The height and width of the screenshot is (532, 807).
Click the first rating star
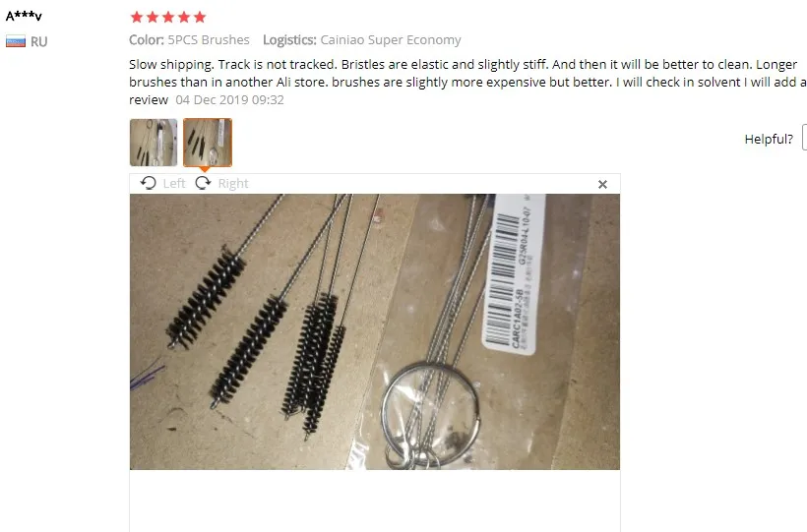click(x=137, y=17)
